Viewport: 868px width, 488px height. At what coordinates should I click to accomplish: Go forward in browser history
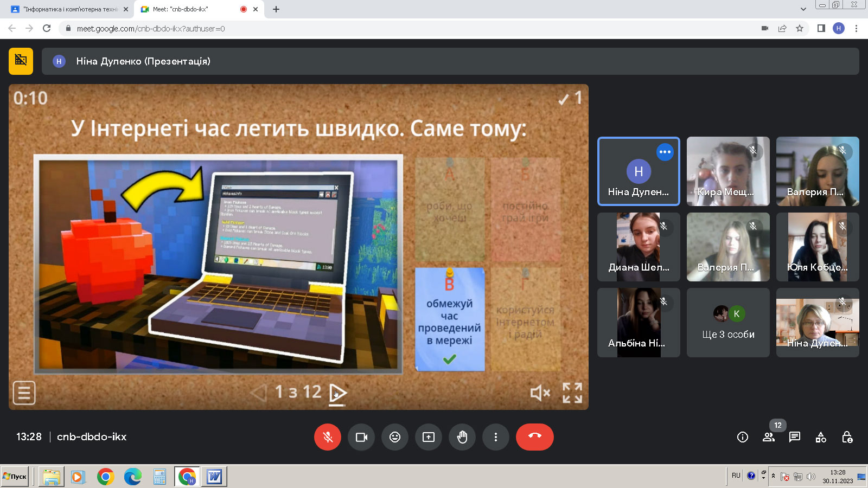tap(29, 28)
